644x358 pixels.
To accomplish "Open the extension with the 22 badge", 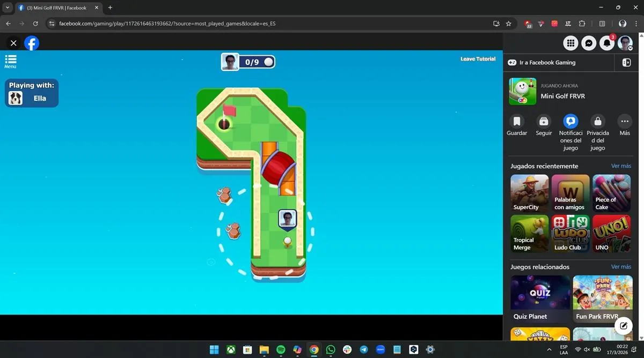I will (x=528, y=24).
